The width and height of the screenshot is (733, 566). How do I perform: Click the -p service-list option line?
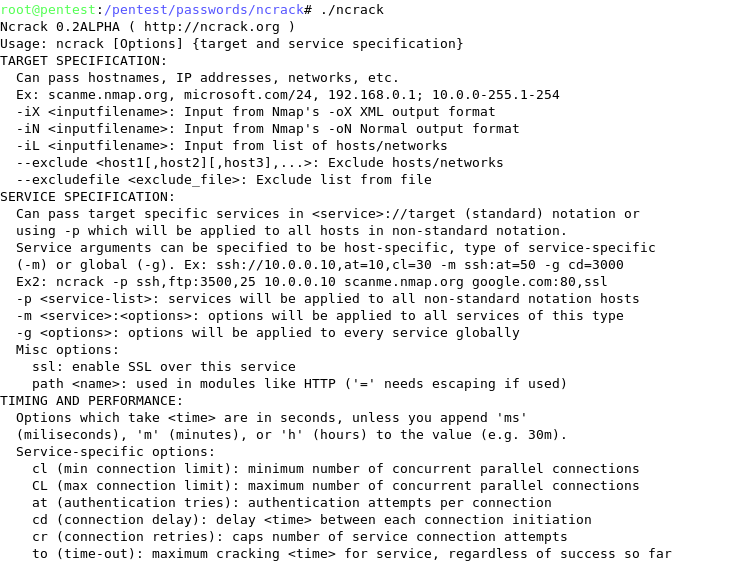327,299
